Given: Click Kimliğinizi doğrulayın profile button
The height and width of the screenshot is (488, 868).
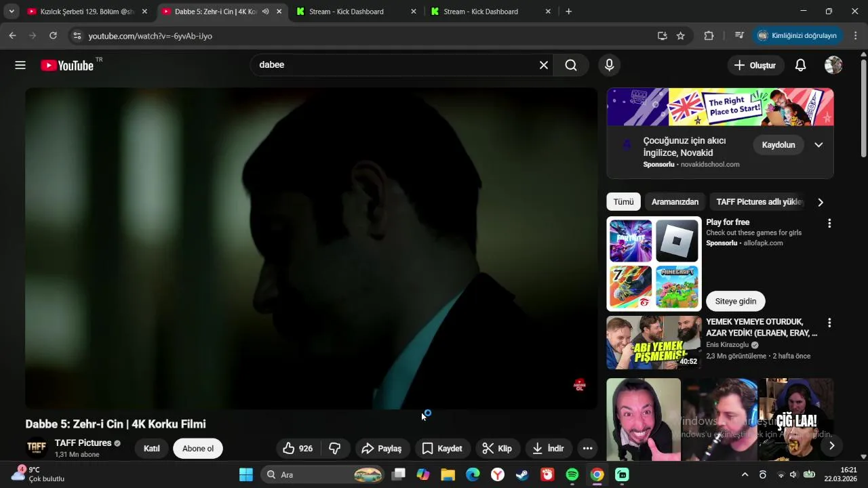Looking at the screenshot, I should coord(797,36).
